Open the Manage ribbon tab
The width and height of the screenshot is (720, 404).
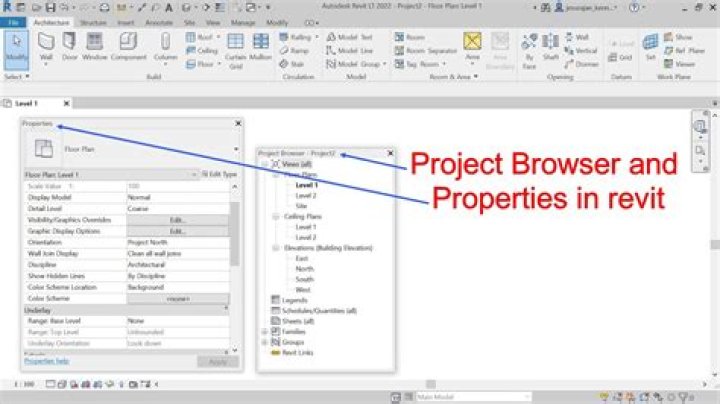click(x=243, y=22)
